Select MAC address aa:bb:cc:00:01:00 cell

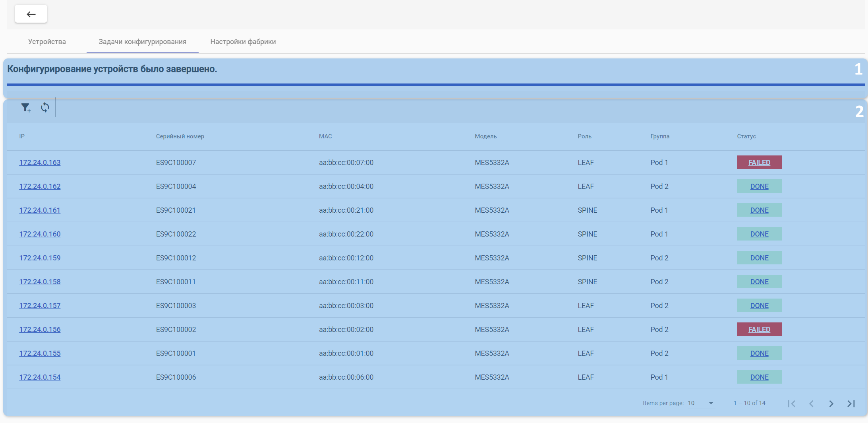pos(346,353)
